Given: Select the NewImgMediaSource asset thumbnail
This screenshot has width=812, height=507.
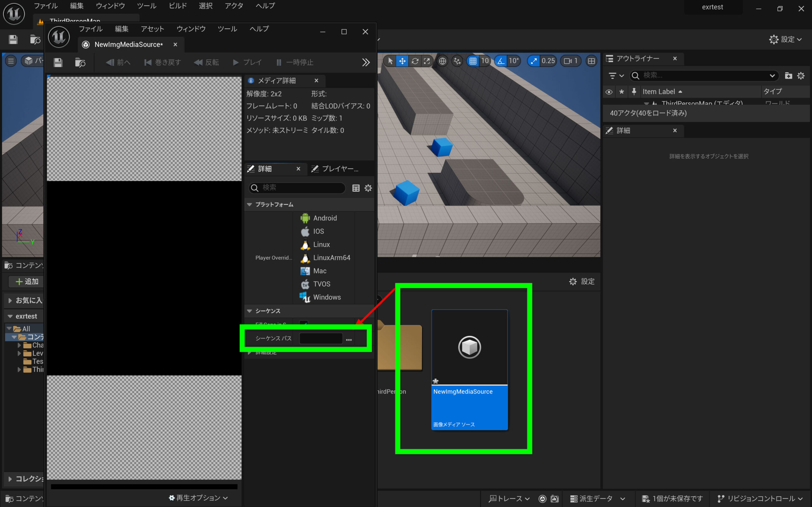Looking at the screenshot, I should coord(469,348).
